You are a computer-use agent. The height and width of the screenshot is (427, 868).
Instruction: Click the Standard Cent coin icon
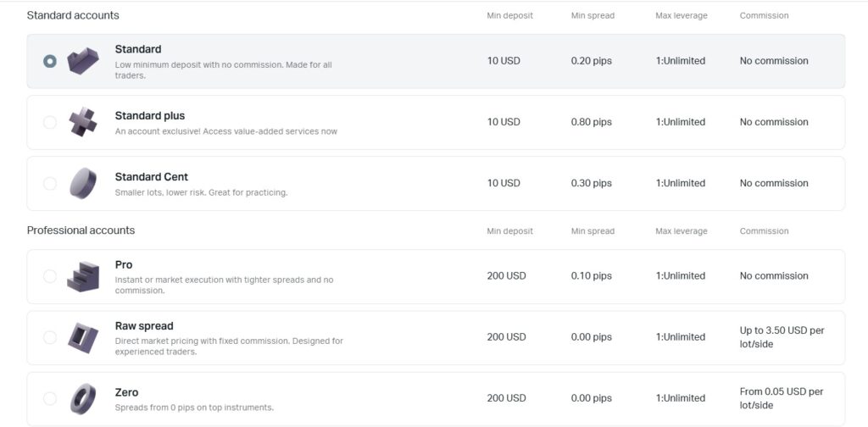click(83, 183)
